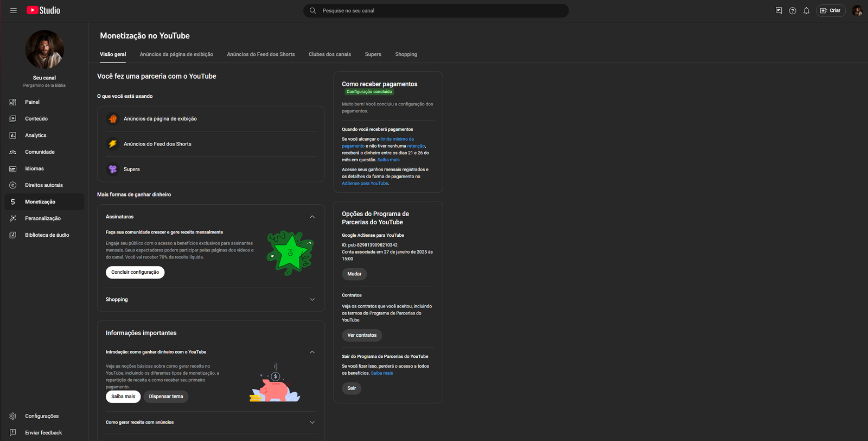The height and width of the screenshot is (441, 868).
Task: Click Configuração concluída status badge
Action: (369, 92)
